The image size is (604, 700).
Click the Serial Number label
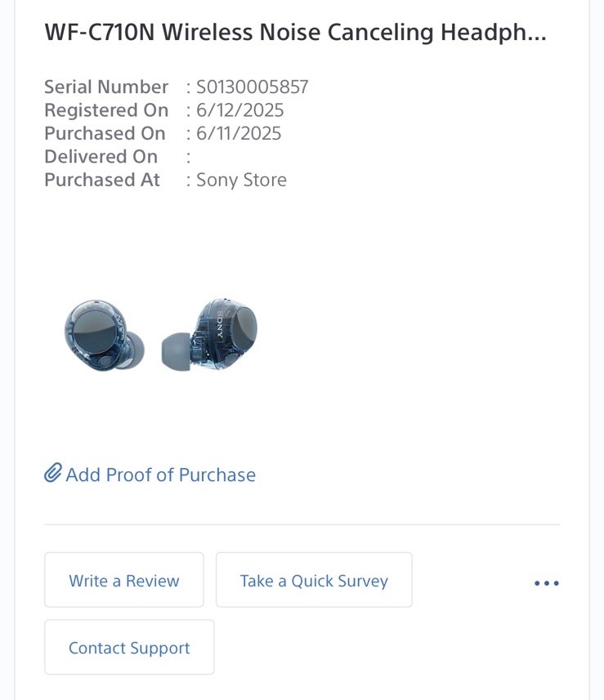pos(106,87)
